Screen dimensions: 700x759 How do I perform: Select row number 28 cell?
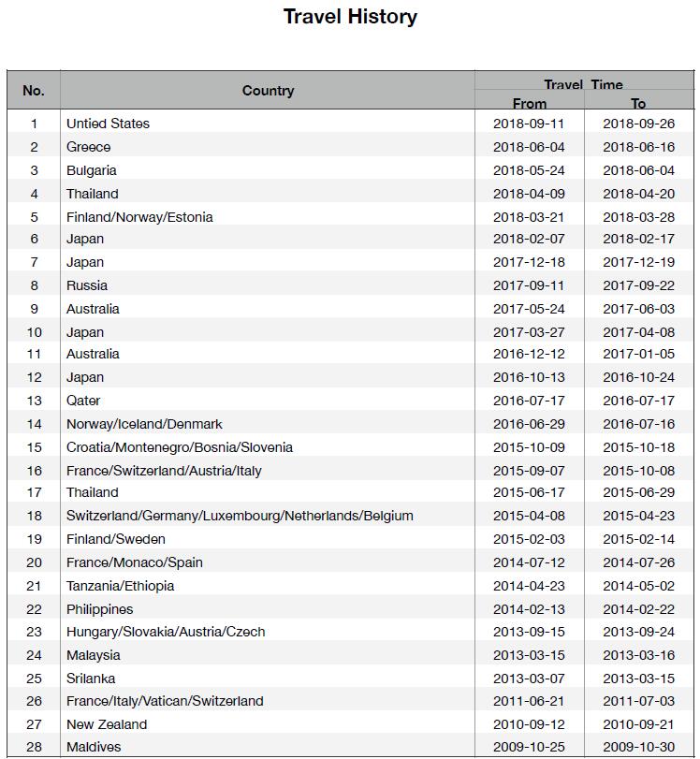[x=34, y=747]
